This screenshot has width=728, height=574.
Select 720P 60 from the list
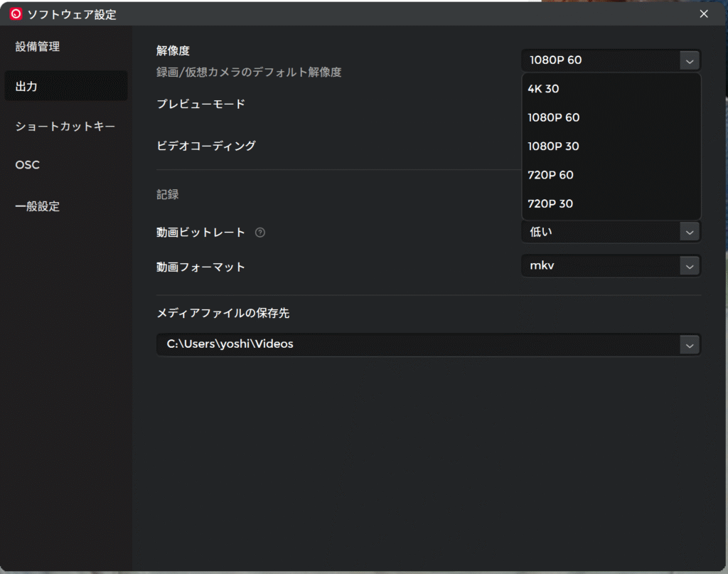coord(551,175)
